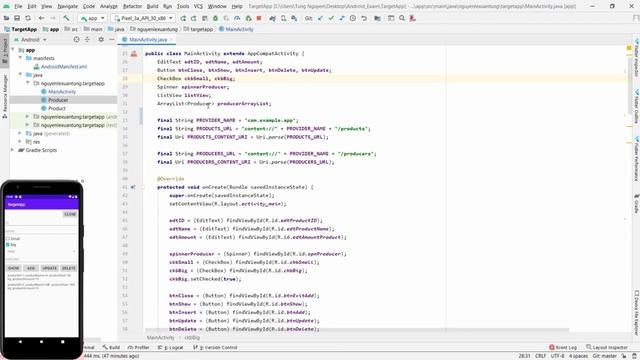Click the Git update project arrow icon
The image size is (640, 360).
pyautogui.click(x=320, y=18)
